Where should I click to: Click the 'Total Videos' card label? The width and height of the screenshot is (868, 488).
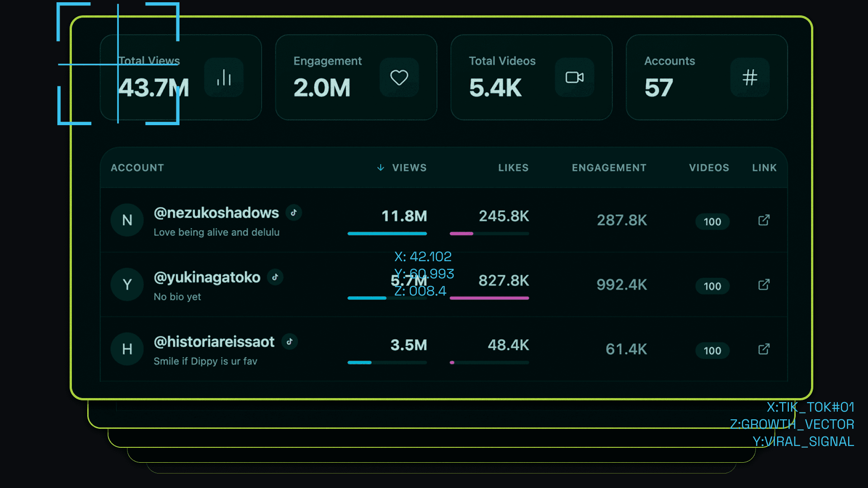(x=502, y=61)
